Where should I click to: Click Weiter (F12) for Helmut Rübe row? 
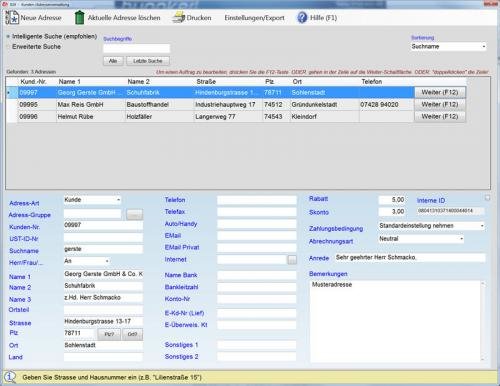440,116
